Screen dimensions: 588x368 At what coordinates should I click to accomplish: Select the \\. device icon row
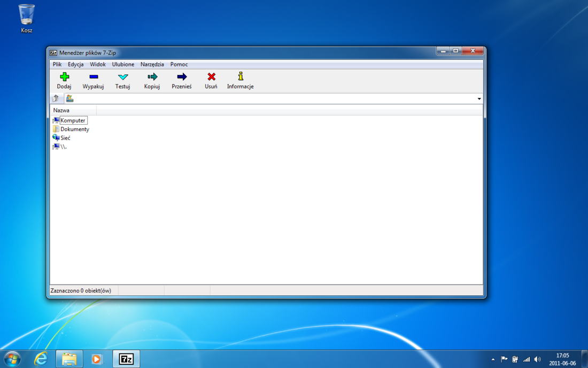60,147
